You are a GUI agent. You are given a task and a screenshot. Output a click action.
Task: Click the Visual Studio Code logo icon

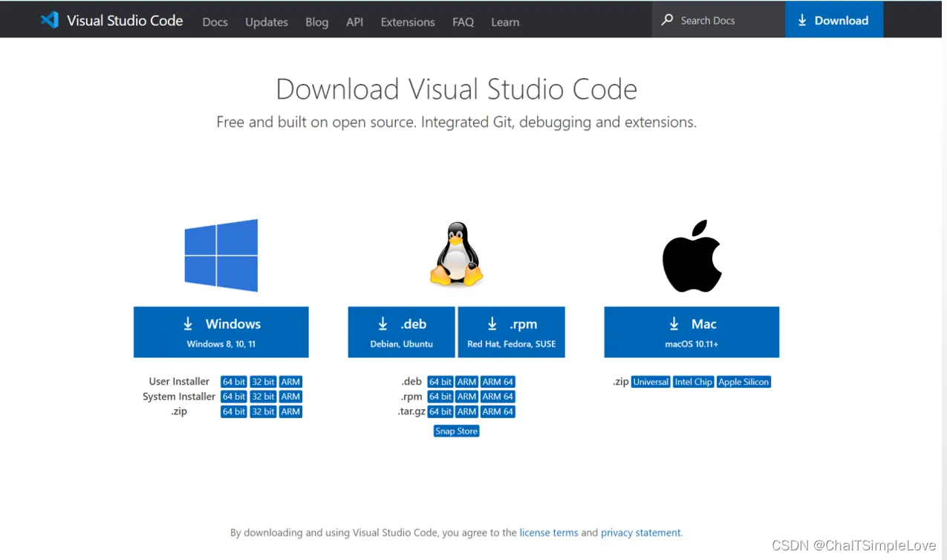point(50,20)
